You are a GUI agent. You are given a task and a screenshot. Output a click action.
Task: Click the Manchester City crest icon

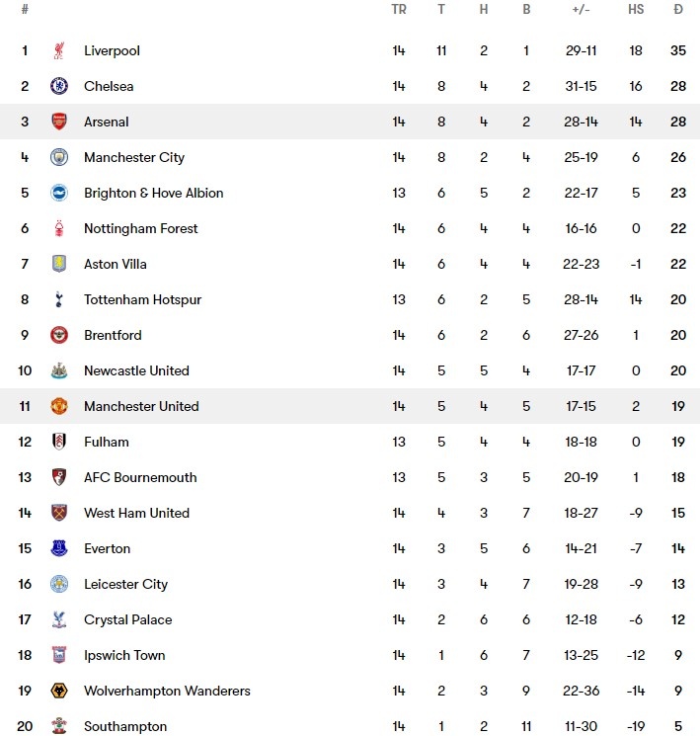point(59,157)
